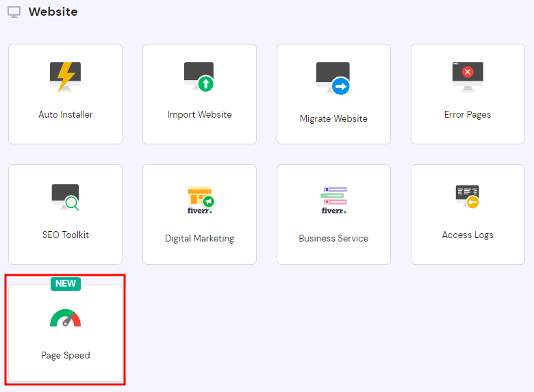
Task: Go to the Error Pages label
Action: [468, 115]
